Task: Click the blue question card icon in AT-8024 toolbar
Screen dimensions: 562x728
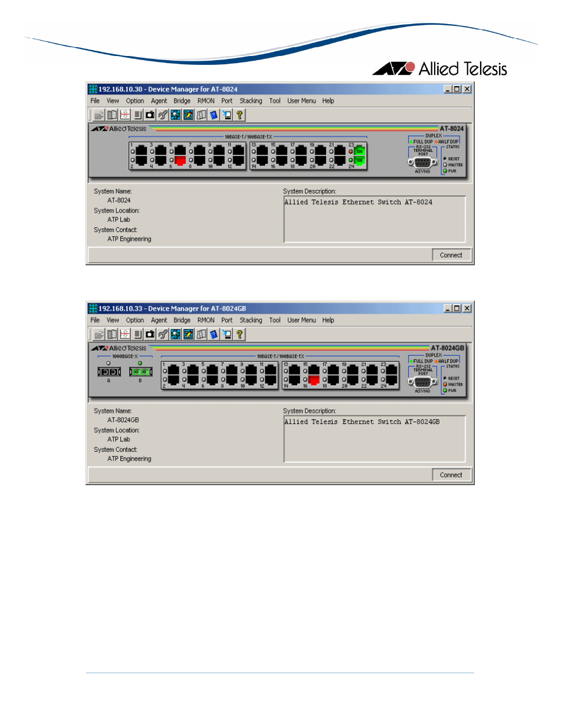Action: (x=214, y=115)
